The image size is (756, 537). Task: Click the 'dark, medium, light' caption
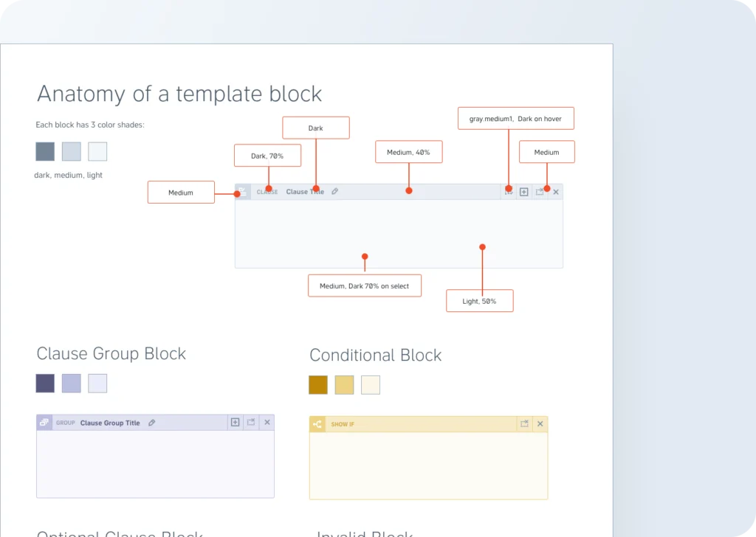pos(69,176)
